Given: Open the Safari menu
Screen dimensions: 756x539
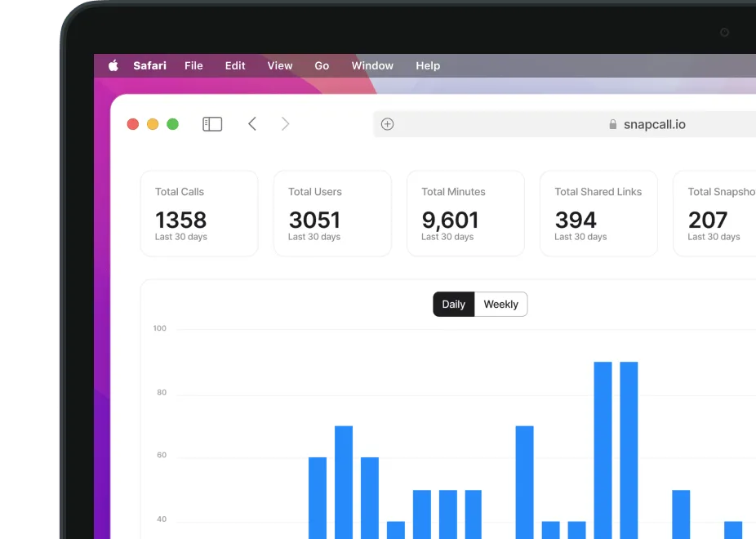Looking at the screenshot, I should [x=149, y=65].
